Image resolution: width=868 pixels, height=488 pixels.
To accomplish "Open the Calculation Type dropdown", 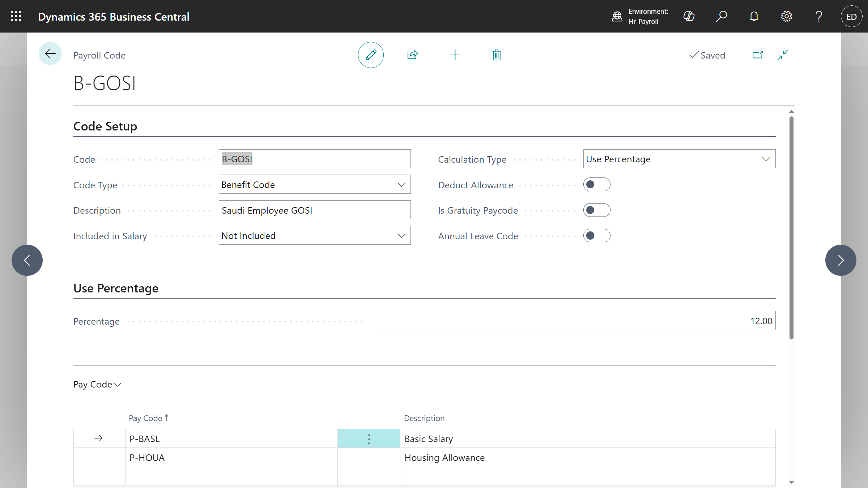I will point(679,159).
